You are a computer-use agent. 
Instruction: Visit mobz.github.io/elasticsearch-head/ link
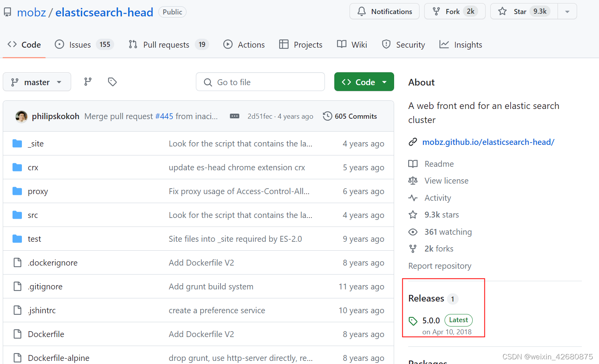point(488,142)
